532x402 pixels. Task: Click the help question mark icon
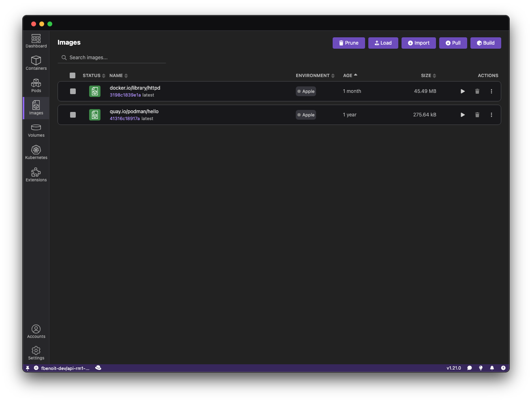[503, 368]
